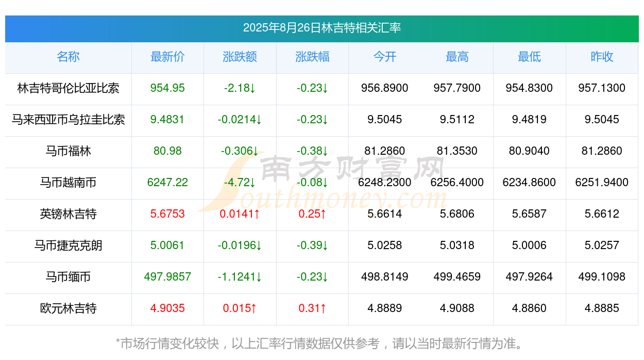
Task: Click change percent -0.39↓
Action: point(312,246)
